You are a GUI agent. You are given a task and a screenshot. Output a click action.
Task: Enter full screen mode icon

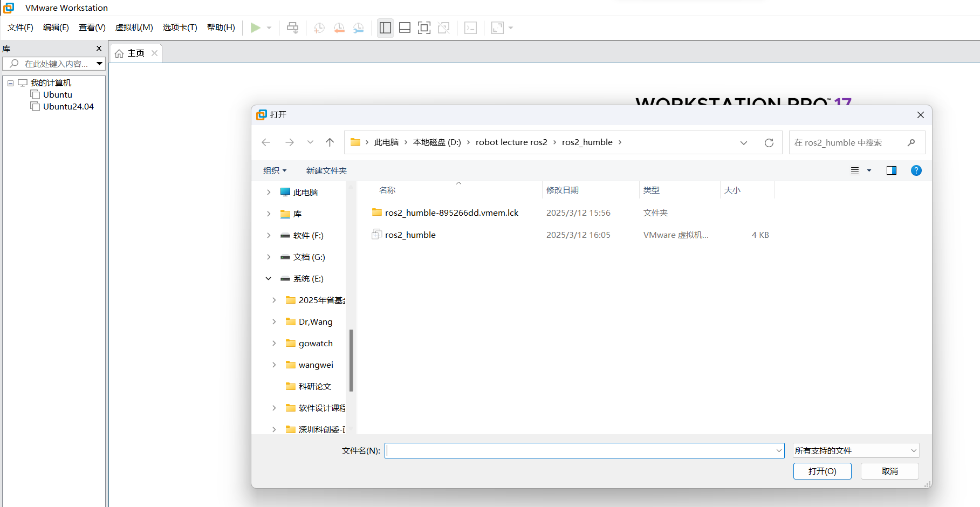[x=424, y=28]
